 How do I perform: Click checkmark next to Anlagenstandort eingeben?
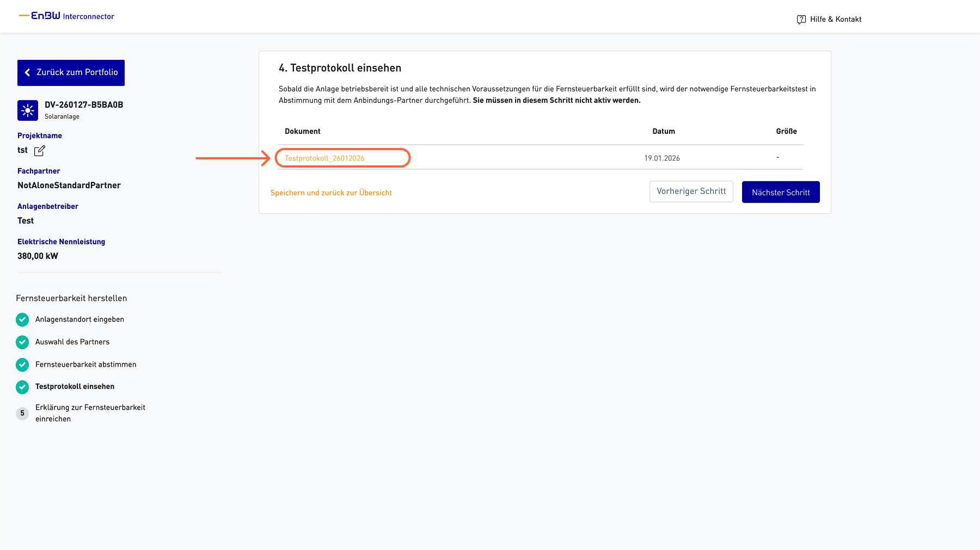[22, 320]
